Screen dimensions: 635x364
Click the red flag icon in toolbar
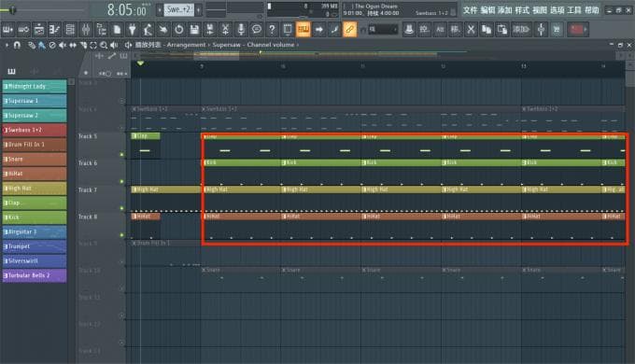pos(576,29)
